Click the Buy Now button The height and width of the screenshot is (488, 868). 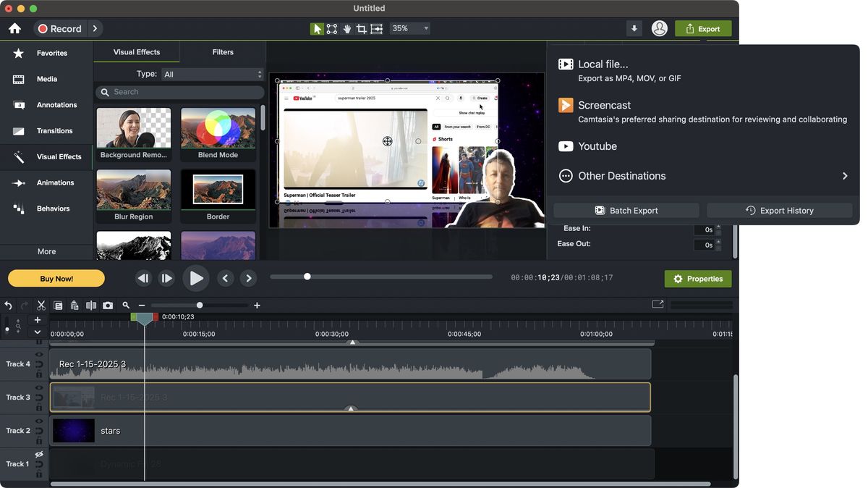coord(56,278)
